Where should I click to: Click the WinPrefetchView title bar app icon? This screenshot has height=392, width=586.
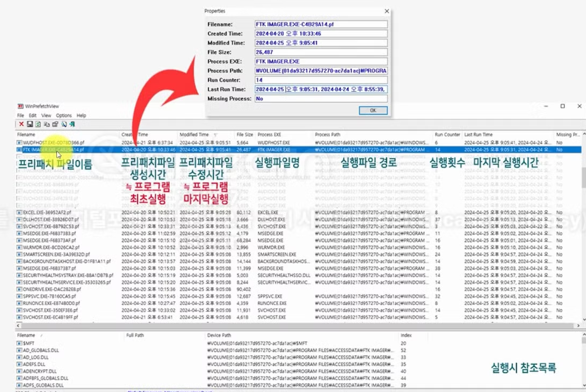[x=20, y=106]
